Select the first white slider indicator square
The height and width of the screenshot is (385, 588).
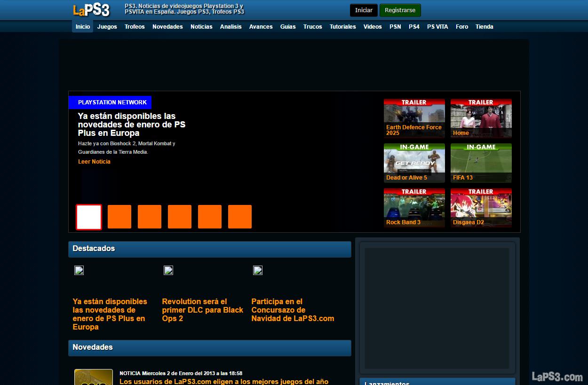pyautogui.click(x=89, y=217)
